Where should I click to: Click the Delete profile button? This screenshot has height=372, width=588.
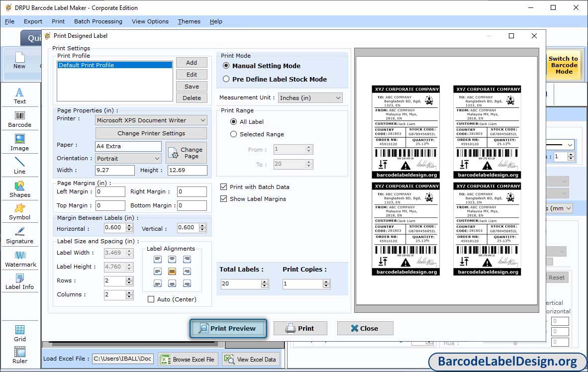(192, 98)
